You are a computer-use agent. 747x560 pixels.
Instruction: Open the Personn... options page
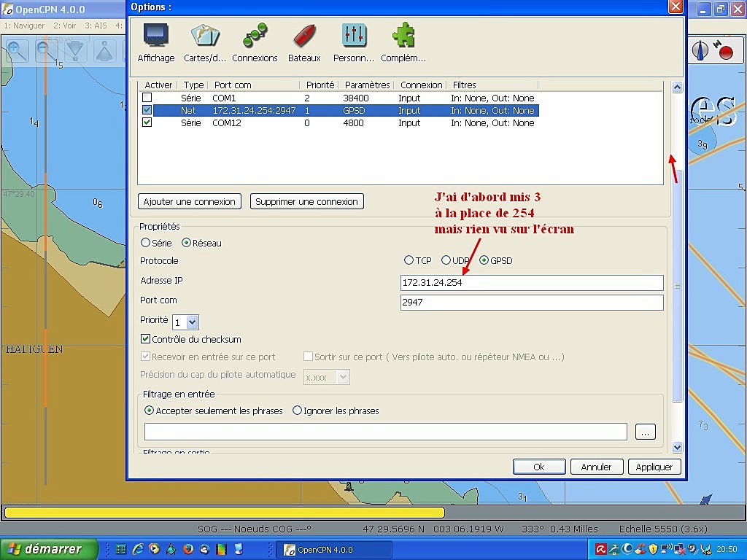coord(354,43)
